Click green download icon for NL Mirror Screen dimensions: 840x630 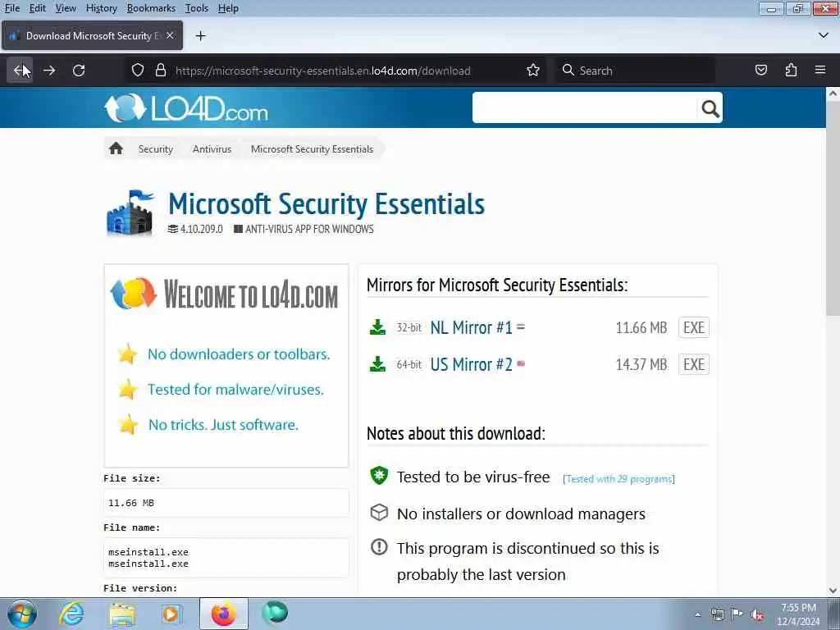[x=377, y=327]
